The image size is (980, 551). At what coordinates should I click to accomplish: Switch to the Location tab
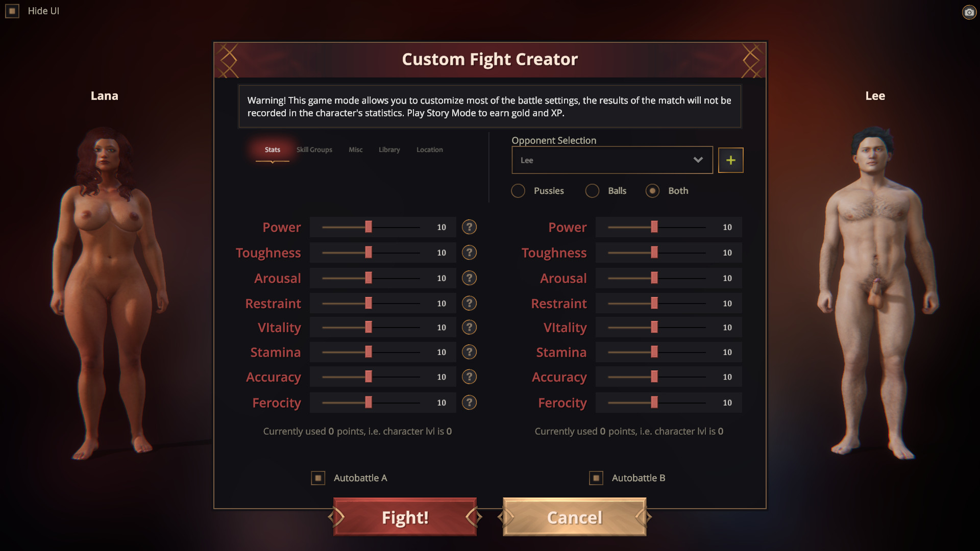click(430, 149)
